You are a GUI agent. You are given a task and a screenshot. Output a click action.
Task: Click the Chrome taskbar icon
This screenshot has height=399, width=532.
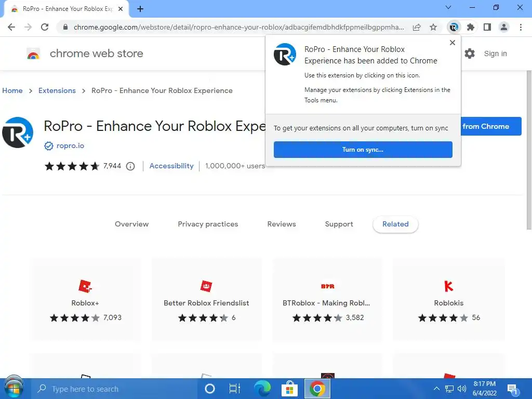pos(317,389)
